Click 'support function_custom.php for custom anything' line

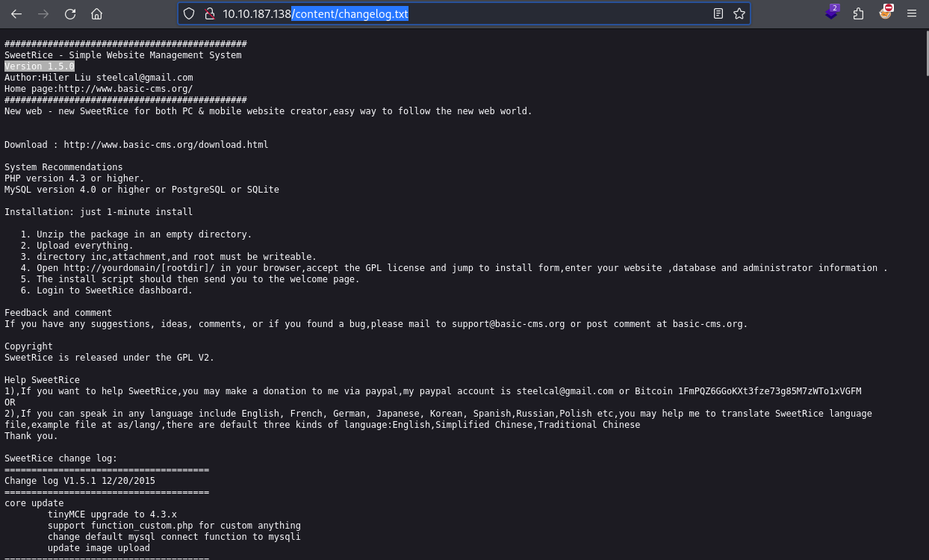pyautogui.click(x=174, y=526)
